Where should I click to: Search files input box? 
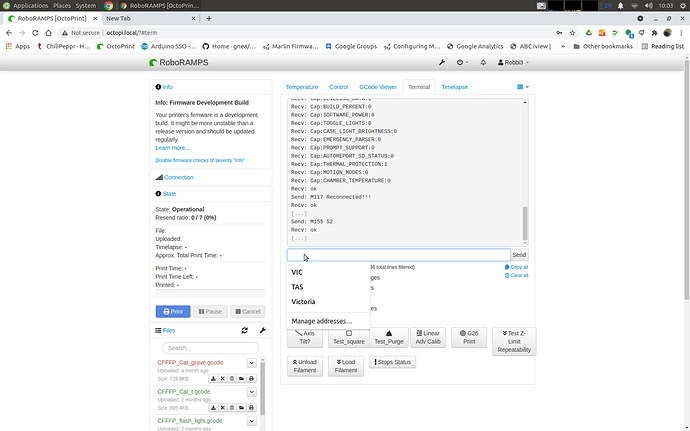coord(210,348)
